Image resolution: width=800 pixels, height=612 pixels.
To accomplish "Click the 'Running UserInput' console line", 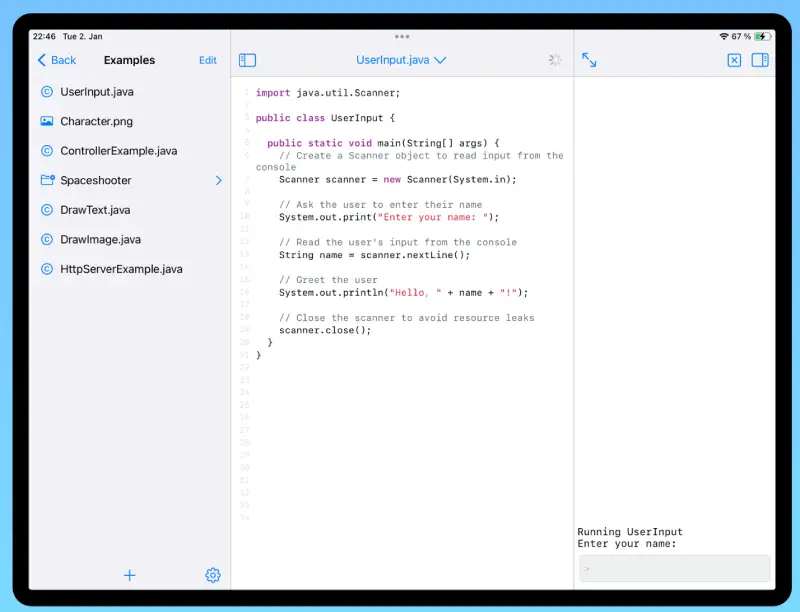I will tap(630, 531).
